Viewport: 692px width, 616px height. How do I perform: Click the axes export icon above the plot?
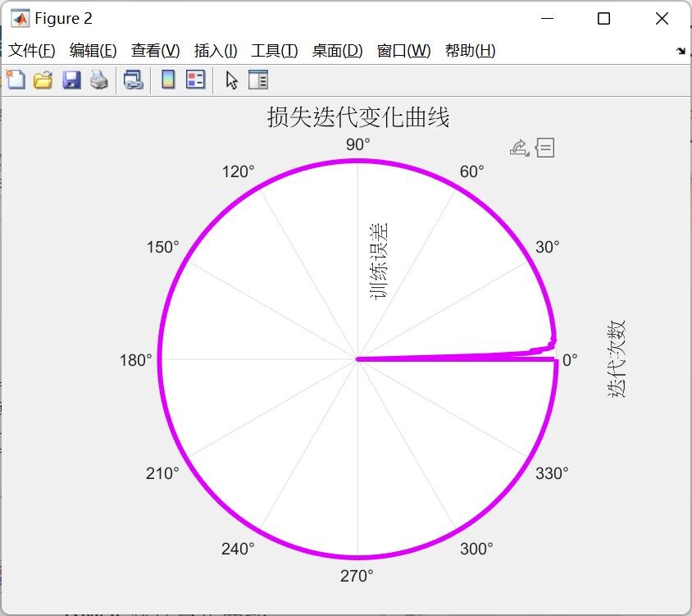pos(519,148)
